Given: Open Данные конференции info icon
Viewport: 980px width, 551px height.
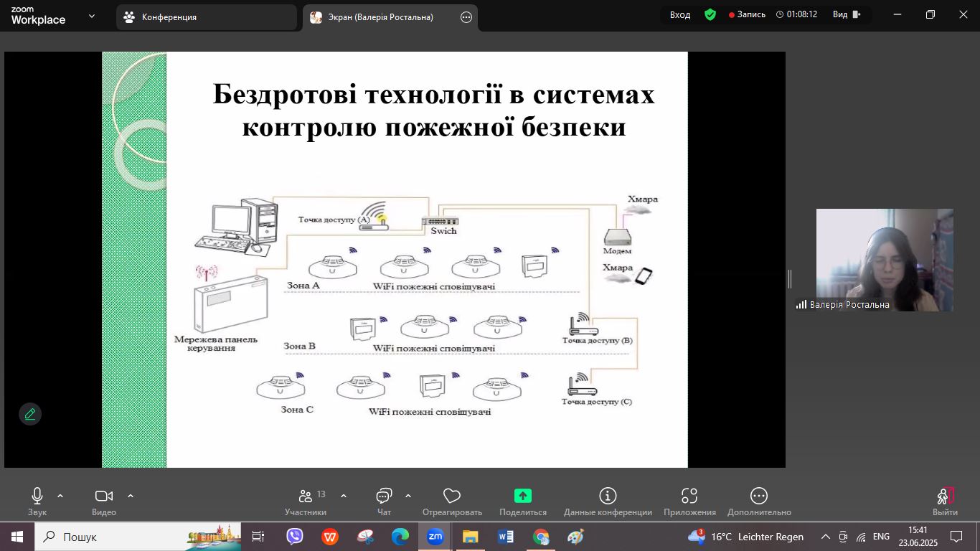Looking at the screenshot, I should pyautogui.click(x=608, y=496).
